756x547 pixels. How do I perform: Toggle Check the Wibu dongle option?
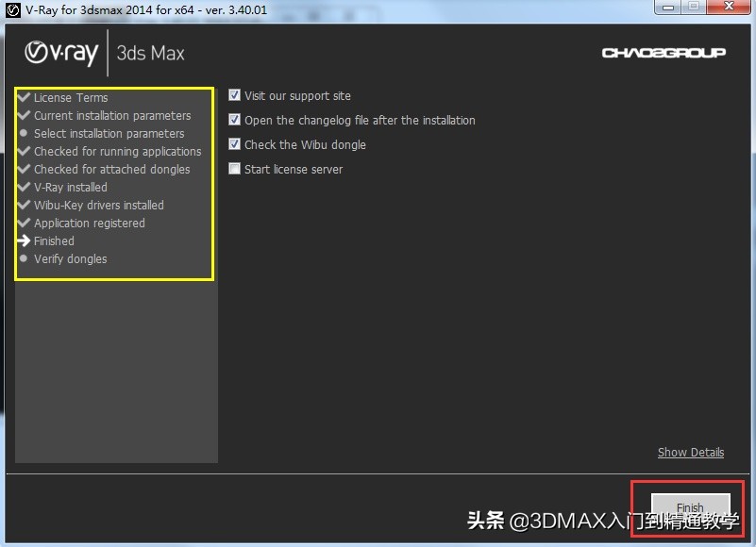(x=234, y=144)
